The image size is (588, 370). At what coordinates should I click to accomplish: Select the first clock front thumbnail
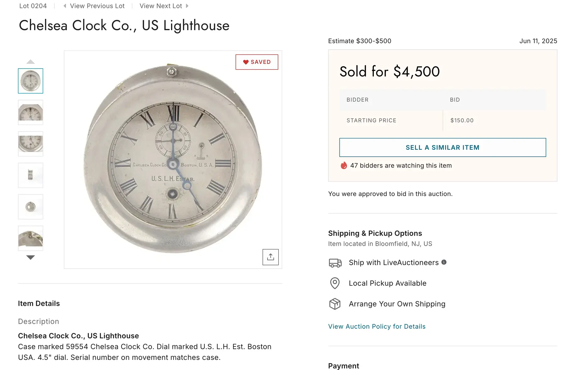31,81
